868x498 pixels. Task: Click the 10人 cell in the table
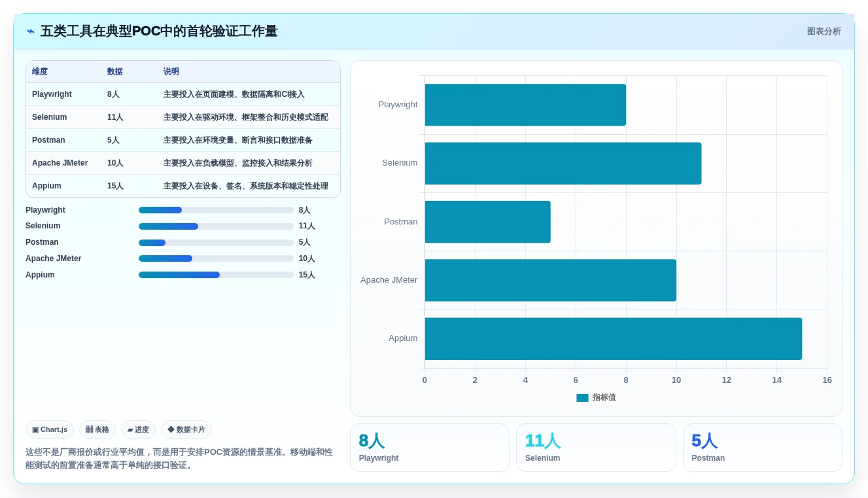click(115, 163)
